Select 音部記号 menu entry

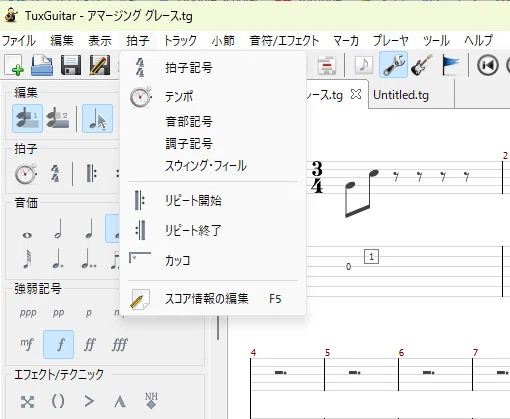[x=213, y=121]
